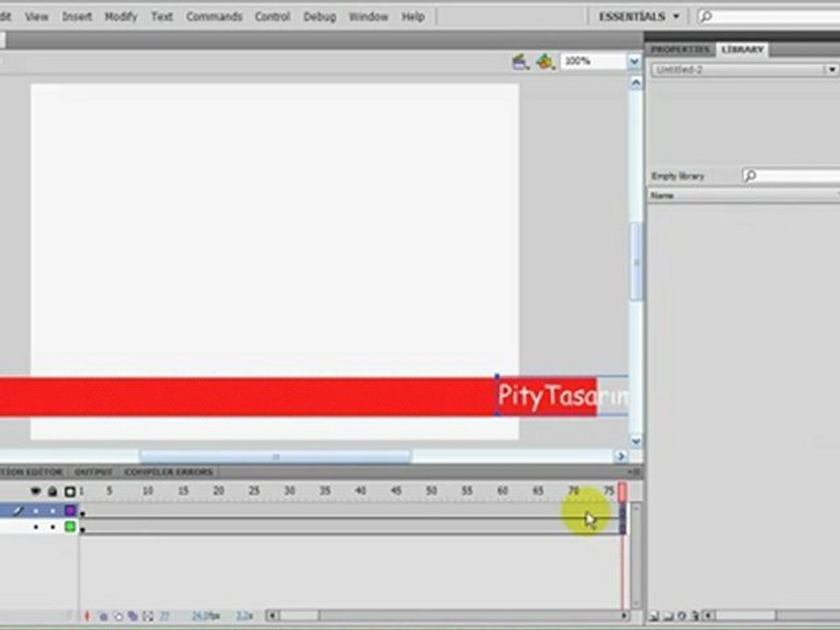Click frame 40 on the timeline ruler
840x630 pixels.
pyautogui.click(x=360, y=491)
